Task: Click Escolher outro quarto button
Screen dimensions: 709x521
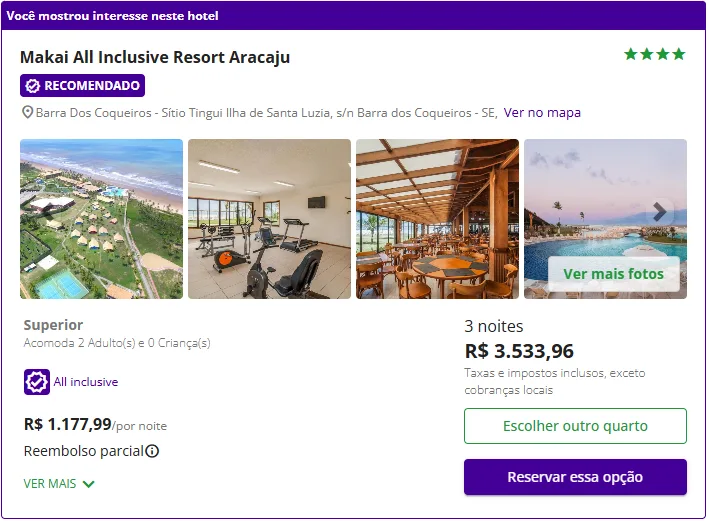Action: 575,426
